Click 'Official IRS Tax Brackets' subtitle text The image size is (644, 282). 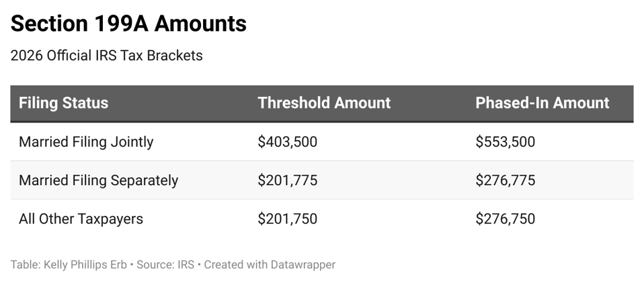tap(124, 56)
